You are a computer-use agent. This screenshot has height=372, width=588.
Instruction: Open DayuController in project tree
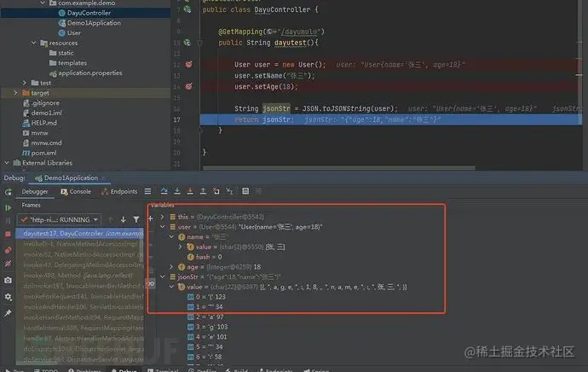pyautogui.click(x=89, y=13)
